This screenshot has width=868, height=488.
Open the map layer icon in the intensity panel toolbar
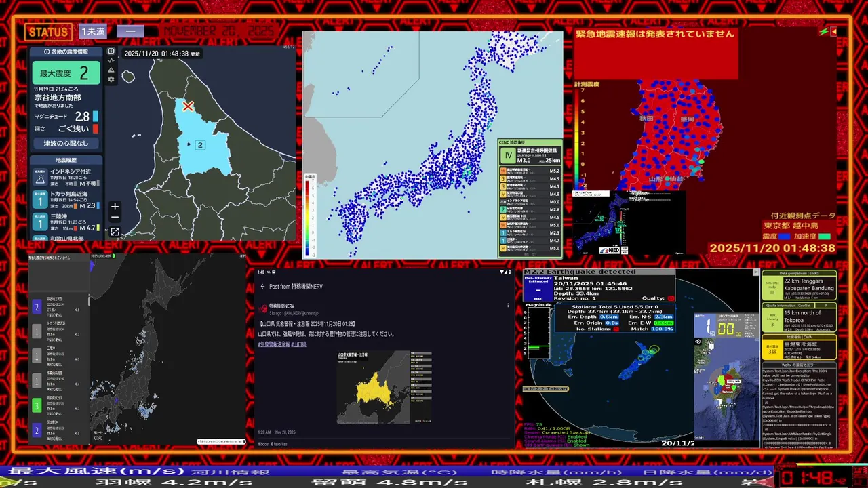(111, 51)
